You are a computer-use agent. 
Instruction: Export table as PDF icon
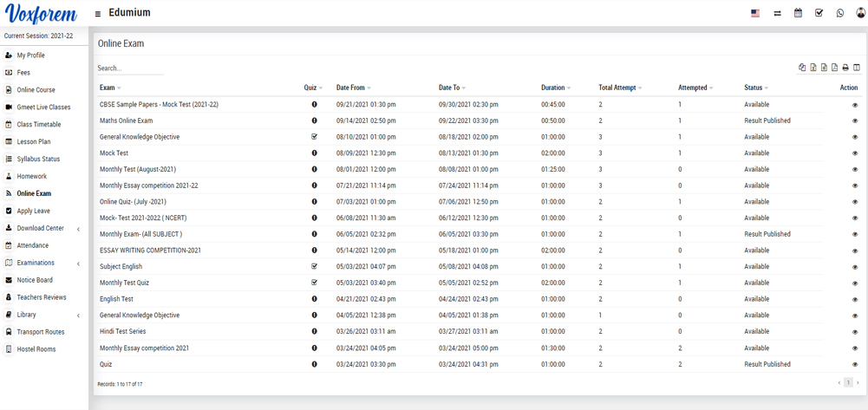[834, 68]
